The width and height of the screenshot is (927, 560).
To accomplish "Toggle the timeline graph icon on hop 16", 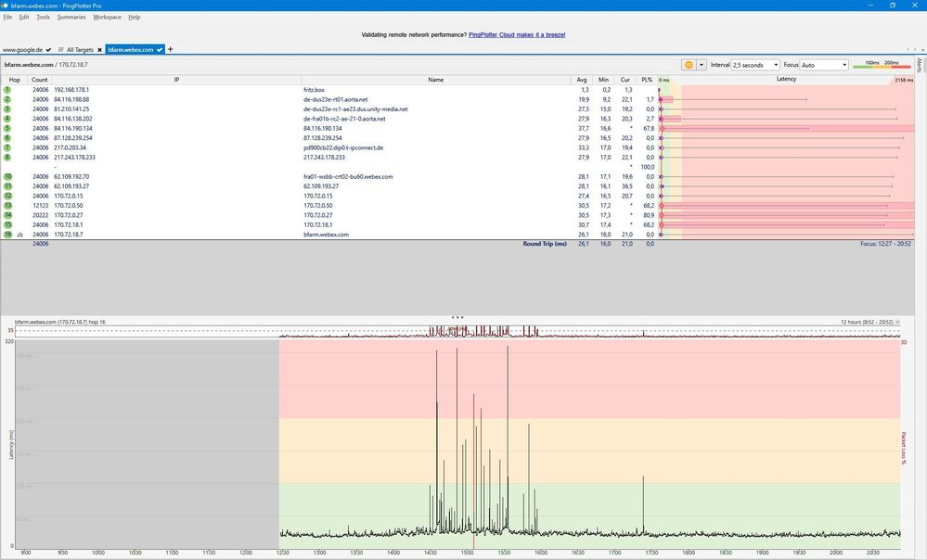I will (20, 235).
